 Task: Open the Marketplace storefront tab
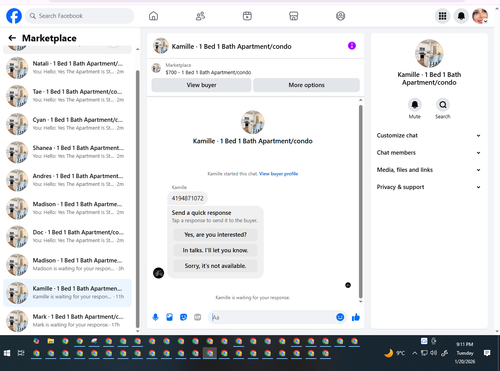click(294, 16)
